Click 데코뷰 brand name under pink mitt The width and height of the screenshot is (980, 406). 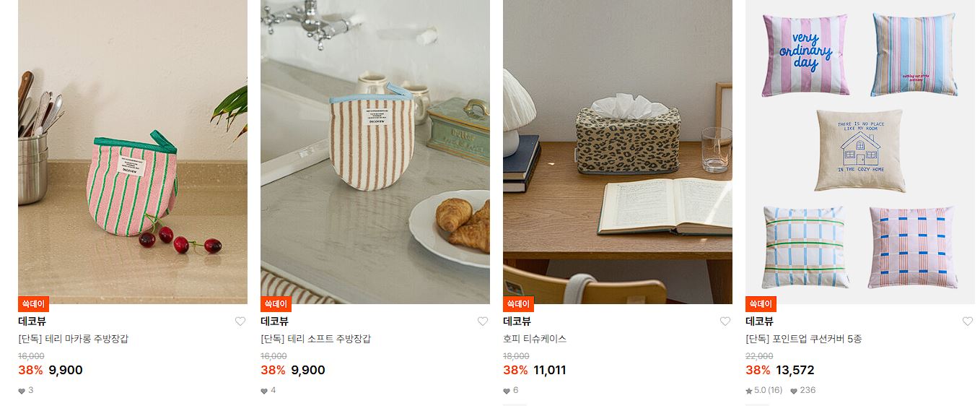[x=32, y=321]
